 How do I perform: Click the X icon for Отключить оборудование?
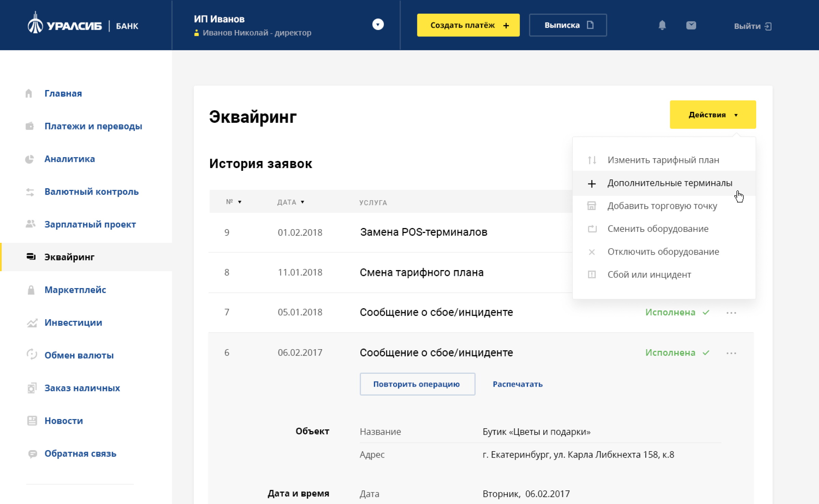tap(592, 252)
